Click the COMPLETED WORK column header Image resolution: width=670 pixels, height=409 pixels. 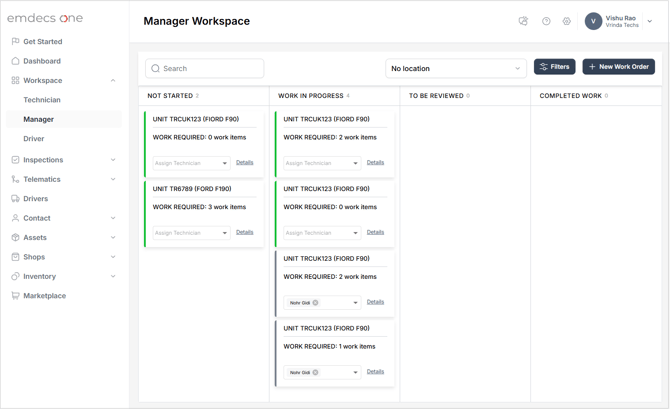[x=570, y=96]
